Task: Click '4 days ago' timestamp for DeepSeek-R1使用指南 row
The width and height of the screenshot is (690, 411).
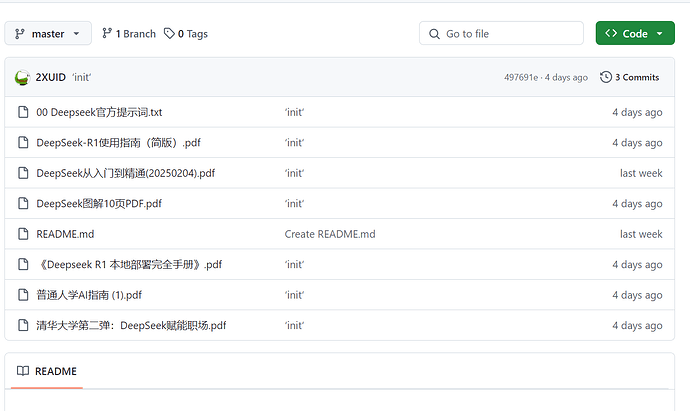Action: [637, 143]
